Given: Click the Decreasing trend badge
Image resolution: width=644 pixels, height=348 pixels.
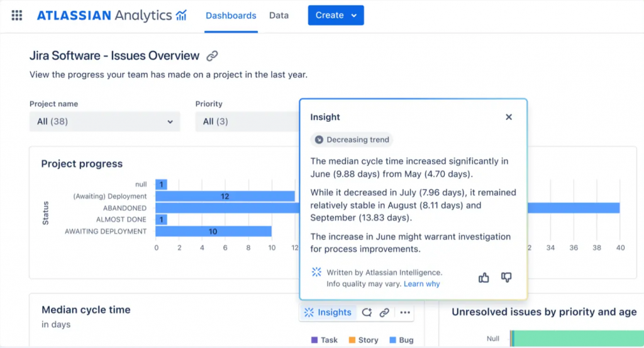Looking at the screenshot, I should pos(352,139).
